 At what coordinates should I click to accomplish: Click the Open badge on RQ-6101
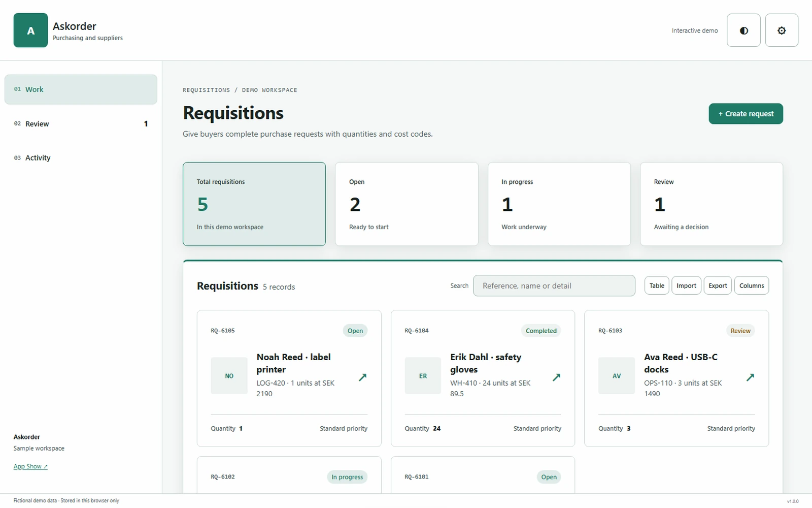(549, 477)
